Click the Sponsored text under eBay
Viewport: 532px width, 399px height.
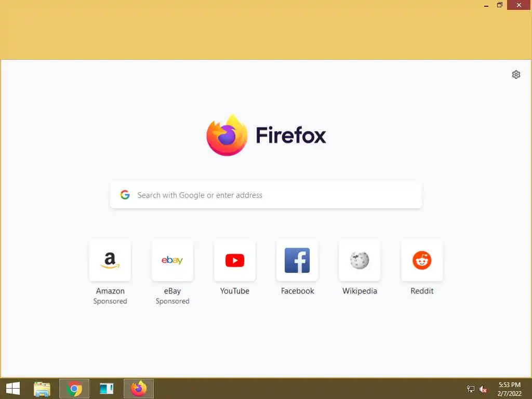172,301
